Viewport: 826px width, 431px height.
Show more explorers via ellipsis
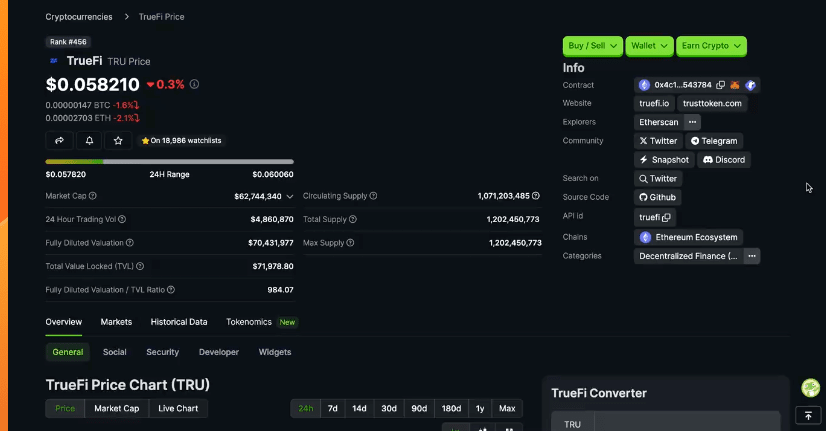tap(693, 122)
